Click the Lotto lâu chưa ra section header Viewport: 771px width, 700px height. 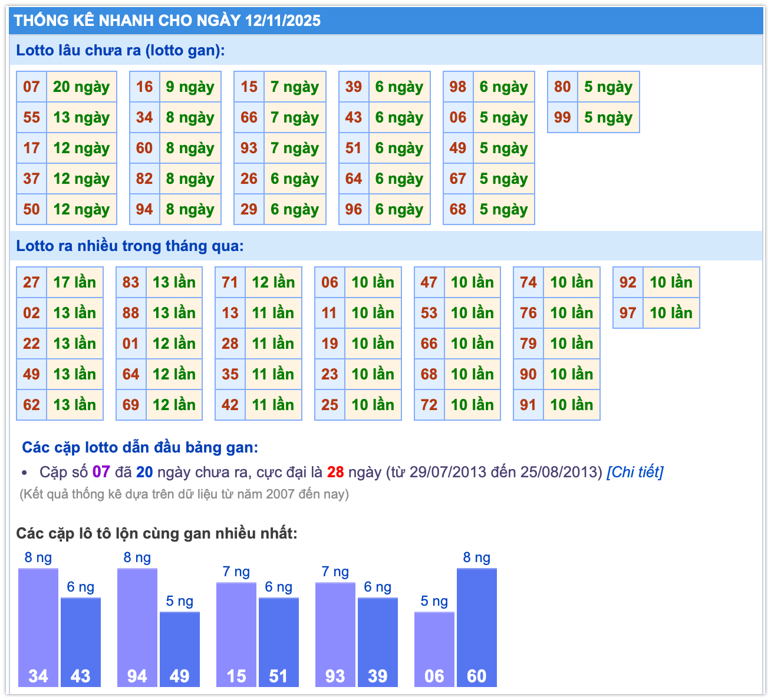pyautogui.click(x=121, y=51)
